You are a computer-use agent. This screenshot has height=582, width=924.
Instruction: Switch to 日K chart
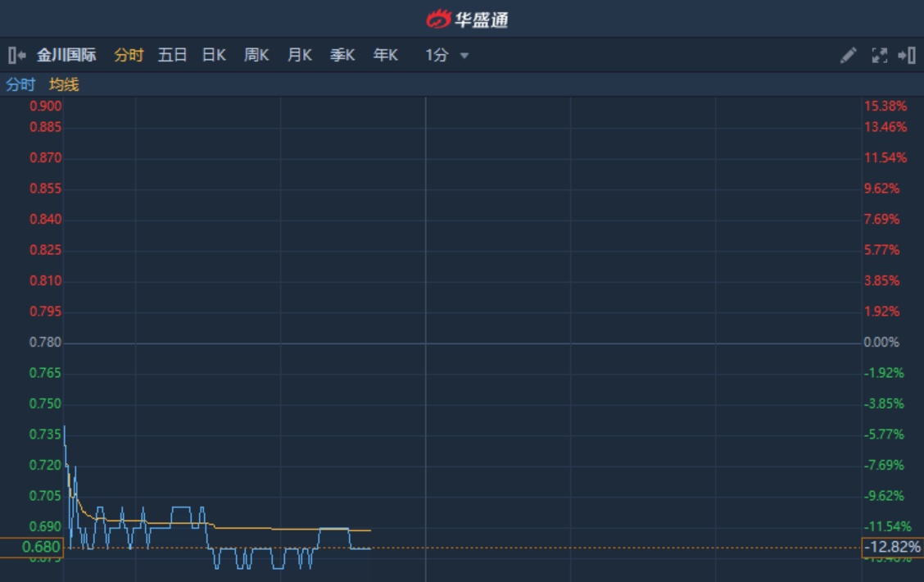pos(214,56)
